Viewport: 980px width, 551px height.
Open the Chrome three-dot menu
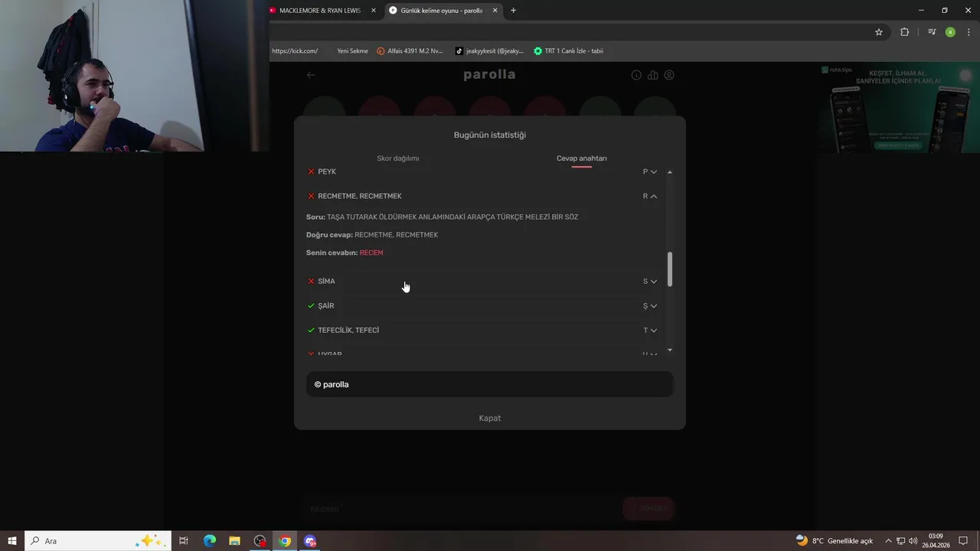coord(969,32)
